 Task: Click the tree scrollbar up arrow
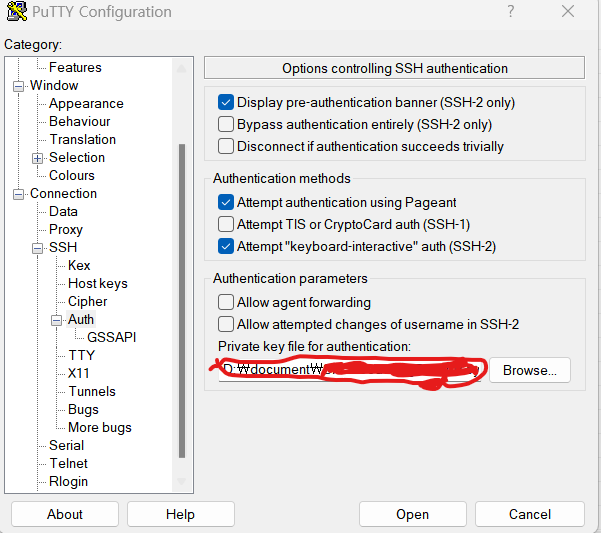(x=182, y=69)
